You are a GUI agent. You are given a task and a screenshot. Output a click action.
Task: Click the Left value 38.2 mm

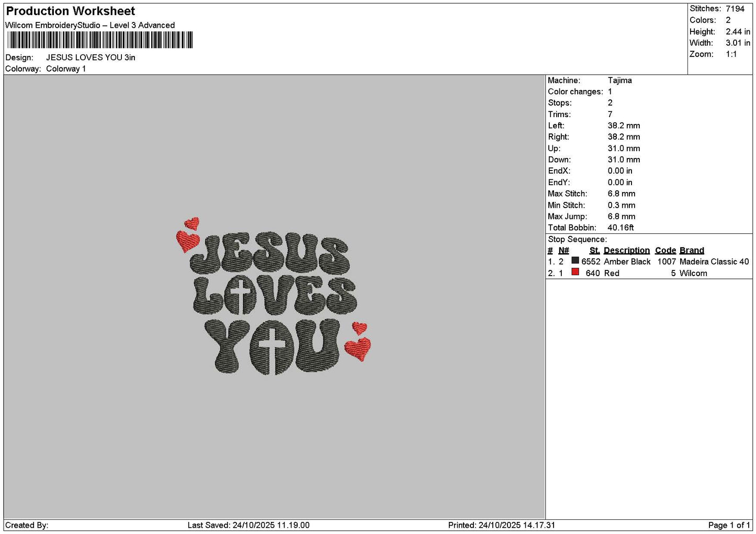click(x=624, y=126)
